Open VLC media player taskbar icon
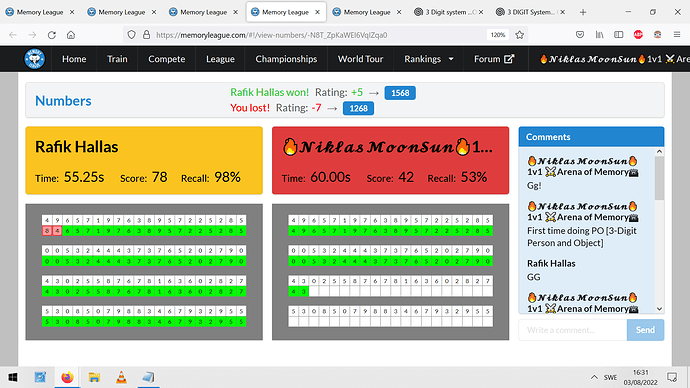690x388 pixels. tap(121, 377)
